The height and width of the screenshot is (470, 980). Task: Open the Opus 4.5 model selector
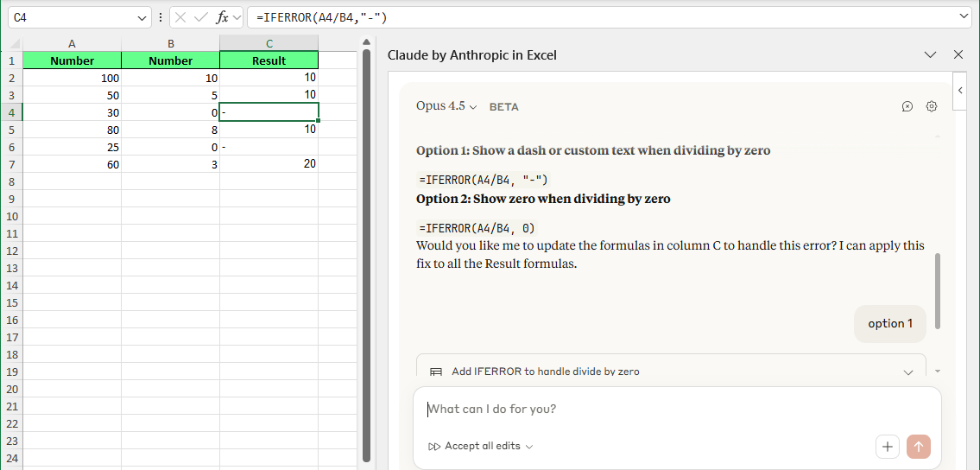(x=446, y=106)
